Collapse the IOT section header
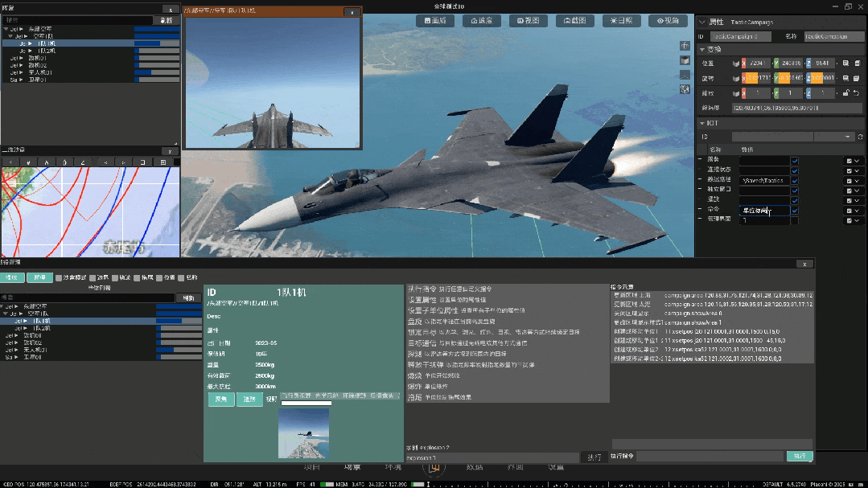 [702, 123]
